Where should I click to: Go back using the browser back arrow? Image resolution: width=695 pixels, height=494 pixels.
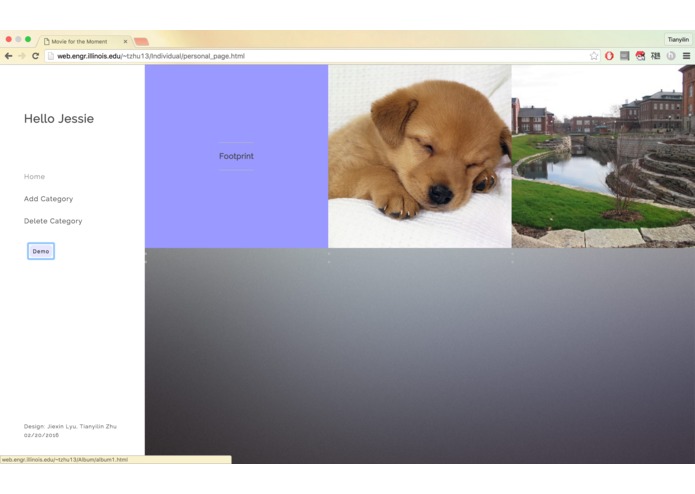point(8,56)
